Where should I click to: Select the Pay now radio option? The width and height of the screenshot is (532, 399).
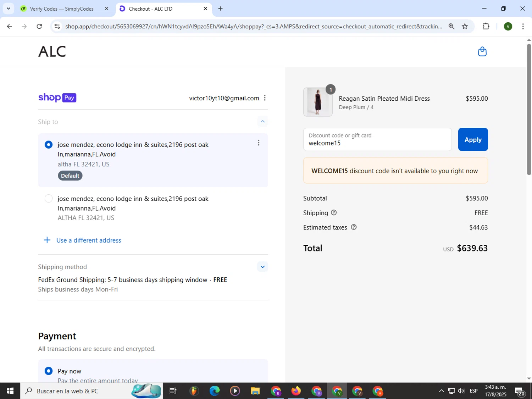49,371
